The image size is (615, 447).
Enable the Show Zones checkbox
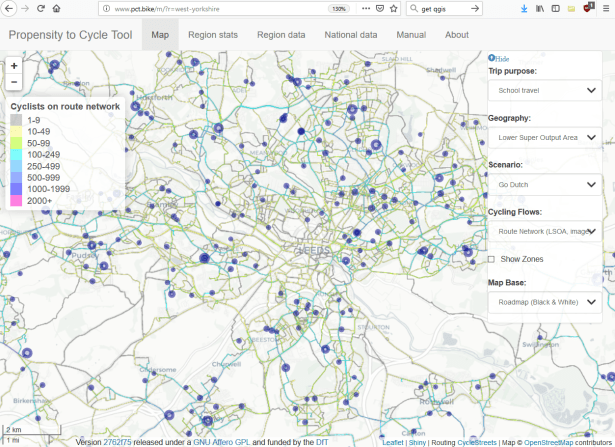click(491, 259)
